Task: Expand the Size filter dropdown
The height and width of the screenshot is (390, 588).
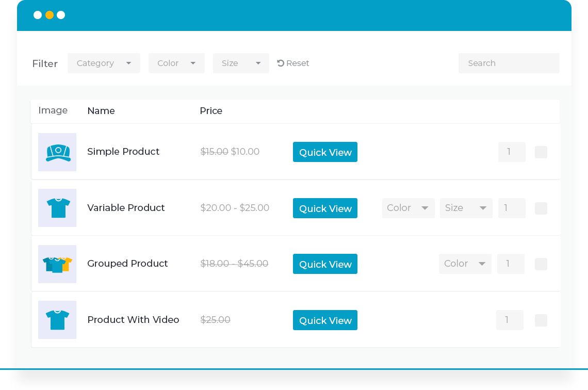Action: pos(241,63)
